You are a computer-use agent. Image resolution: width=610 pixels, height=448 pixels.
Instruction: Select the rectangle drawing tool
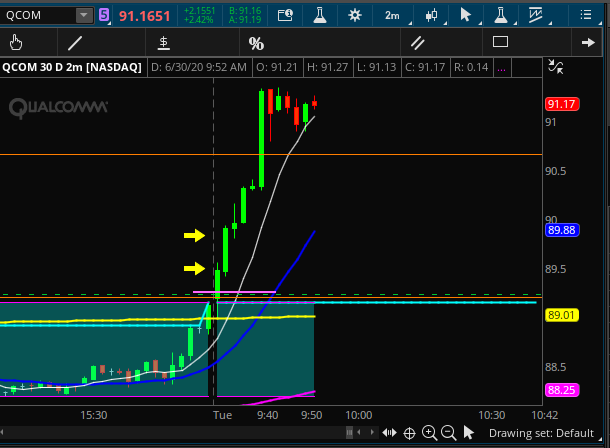500,42
